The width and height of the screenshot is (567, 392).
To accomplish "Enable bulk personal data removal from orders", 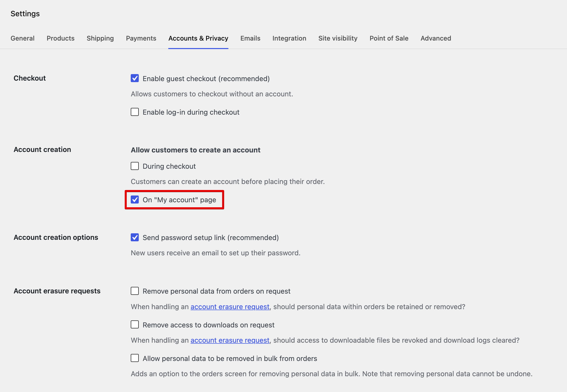I will pos(135,358).
